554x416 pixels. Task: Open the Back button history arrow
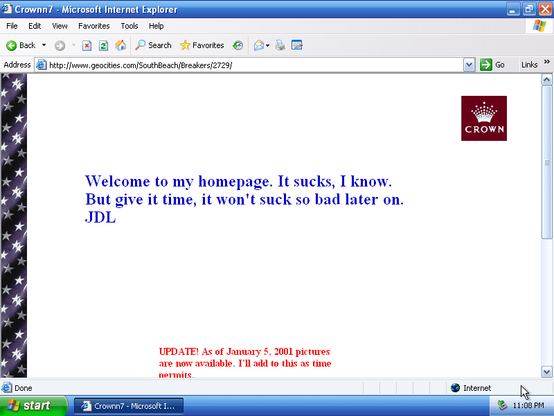tap(44, 45)
